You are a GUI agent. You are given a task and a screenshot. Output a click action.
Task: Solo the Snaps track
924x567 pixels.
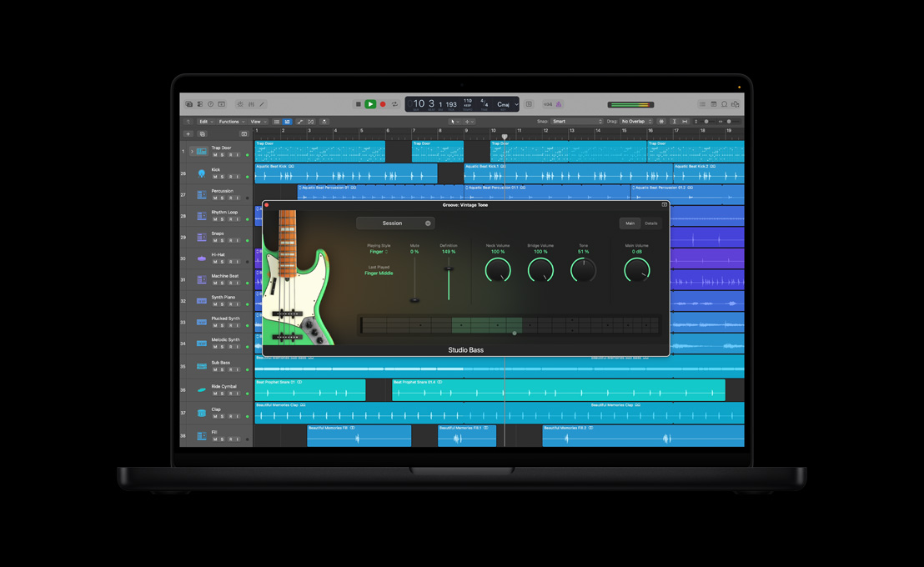pyautogui.click(x=223, y=238)
